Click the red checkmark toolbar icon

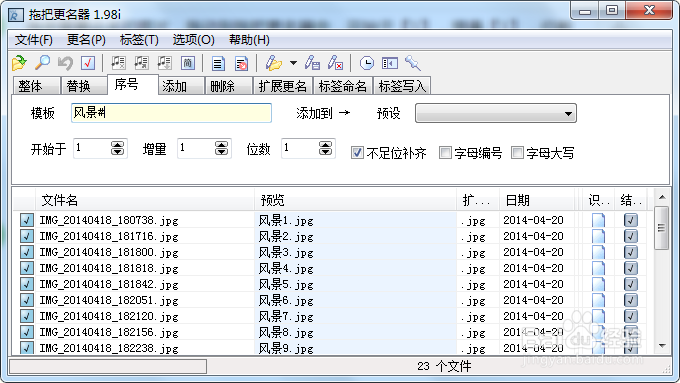(88, 63)
